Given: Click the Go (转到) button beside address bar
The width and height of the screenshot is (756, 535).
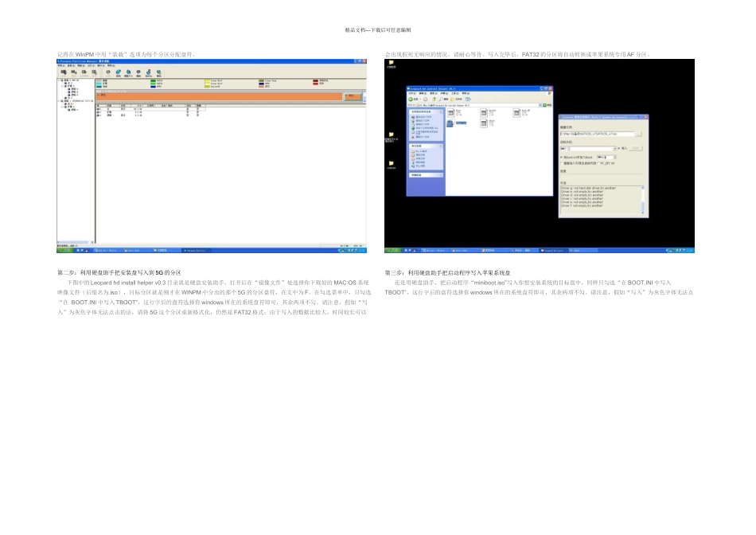Looking at the screenshot, I should (x=548, y=104).
